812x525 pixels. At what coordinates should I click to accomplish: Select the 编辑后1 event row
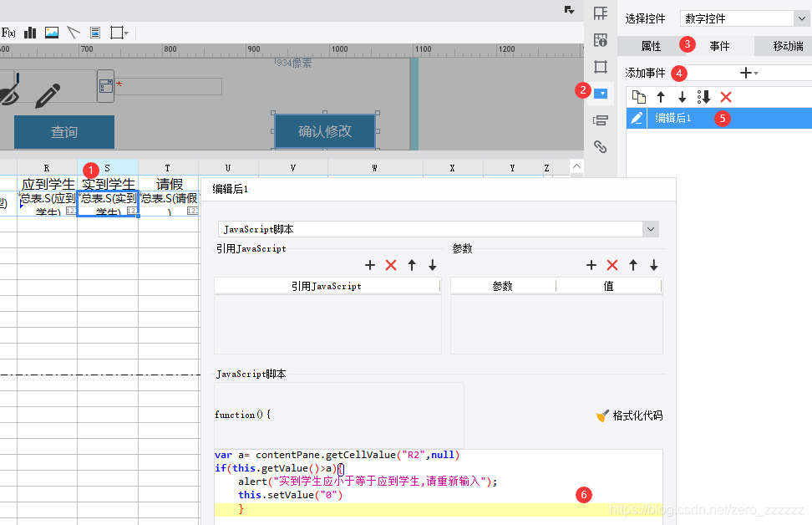click(718, 118)
